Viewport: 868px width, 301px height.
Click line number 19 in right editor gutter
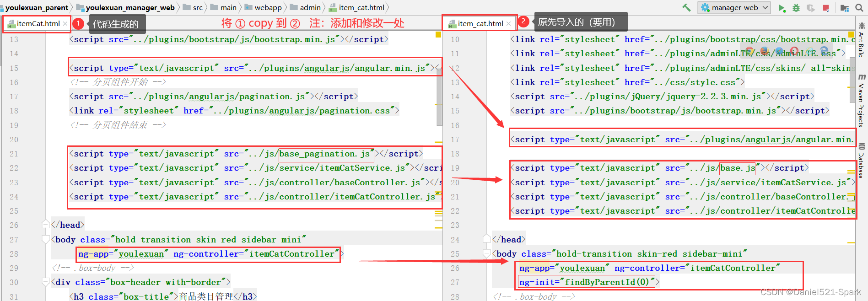pyautogui.click(x=455, y=168)
